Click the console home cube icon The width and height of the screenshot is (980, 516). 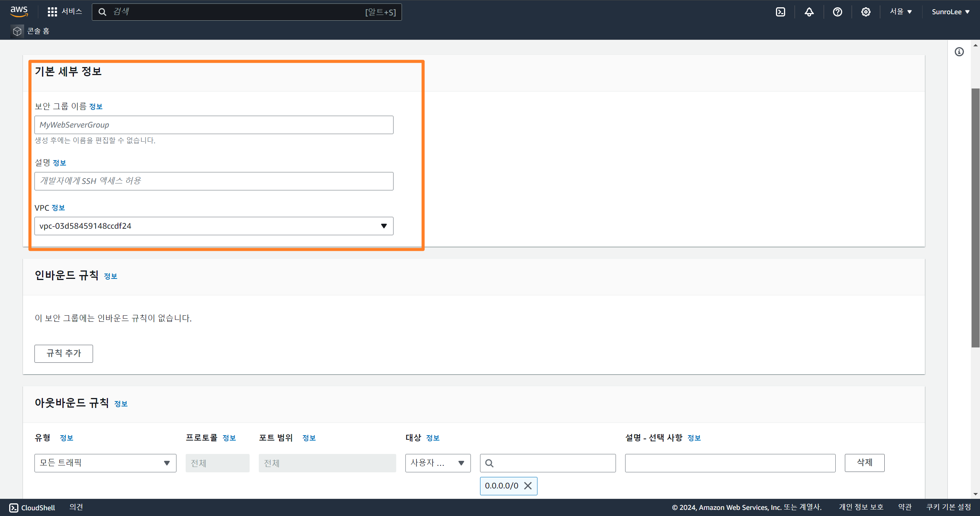click(x=17, y=31)
